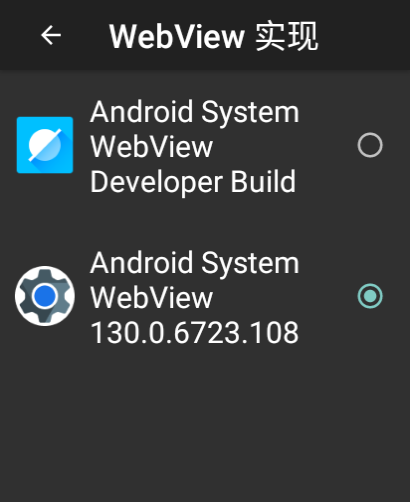The height and width of the screenshot is (502, 410).
Task: Click "Android System" in the first entry
Action: pyautogui.click(x=195, y=113)
